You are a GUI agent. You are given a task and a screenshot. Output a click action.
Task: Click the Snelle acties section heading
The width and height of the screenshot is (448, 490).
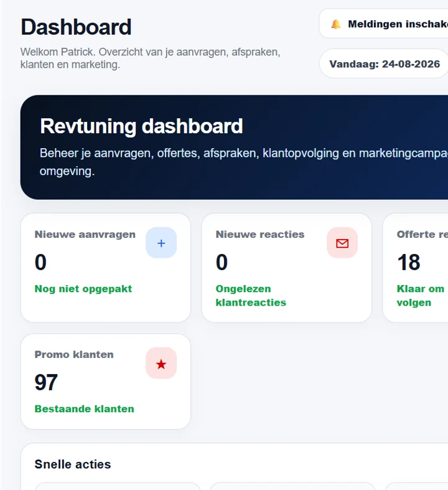[x=73, y=464]
